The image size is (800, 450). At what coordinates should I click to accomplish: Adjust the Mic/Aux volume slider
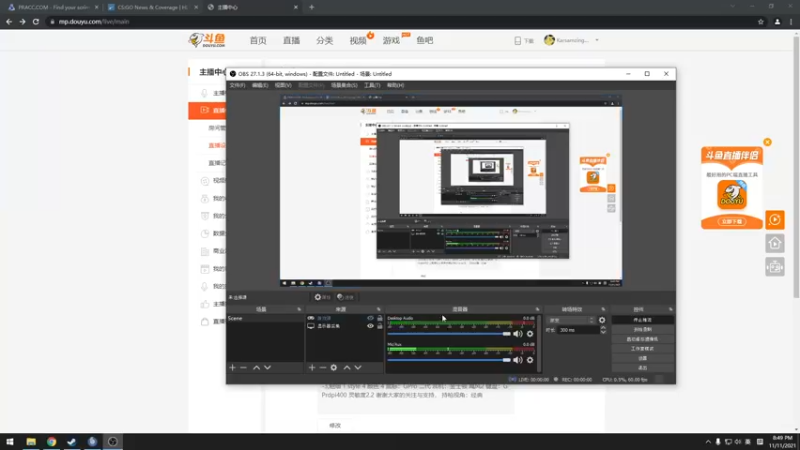click(x=449, y=360)
